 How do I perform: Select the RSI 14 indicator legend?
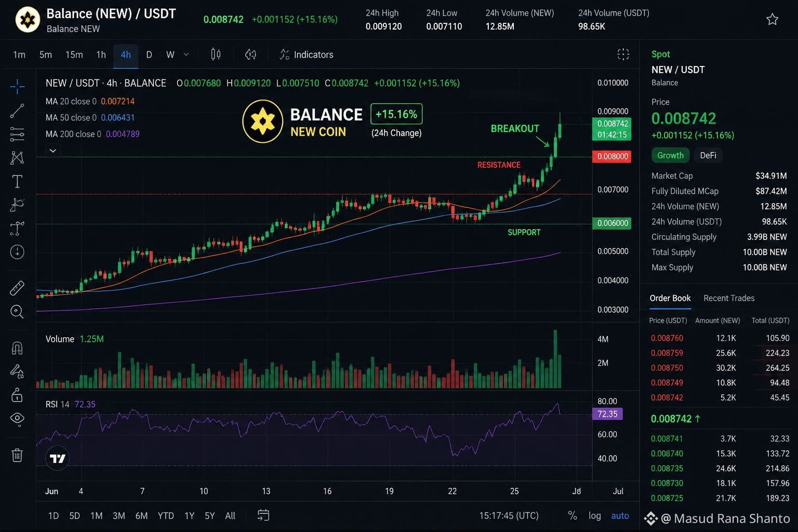point(70,404)
